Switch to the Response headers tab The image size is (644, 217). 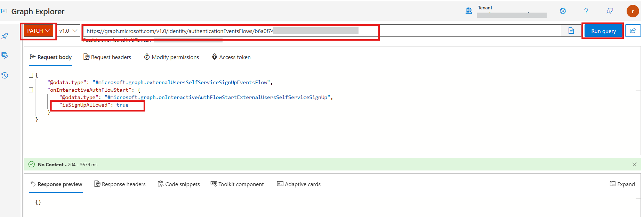(x=120, y=184)
